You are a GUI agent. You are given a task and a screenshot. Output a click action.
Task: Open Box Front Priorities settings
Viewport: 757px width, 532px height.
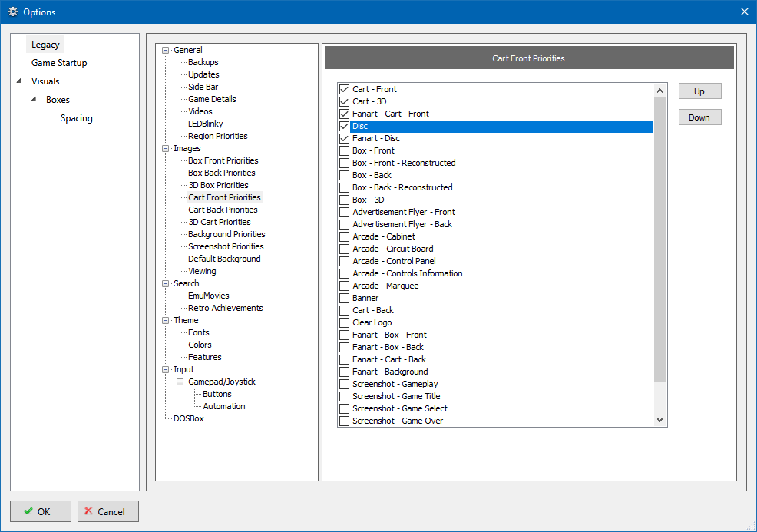click(223, 160)
